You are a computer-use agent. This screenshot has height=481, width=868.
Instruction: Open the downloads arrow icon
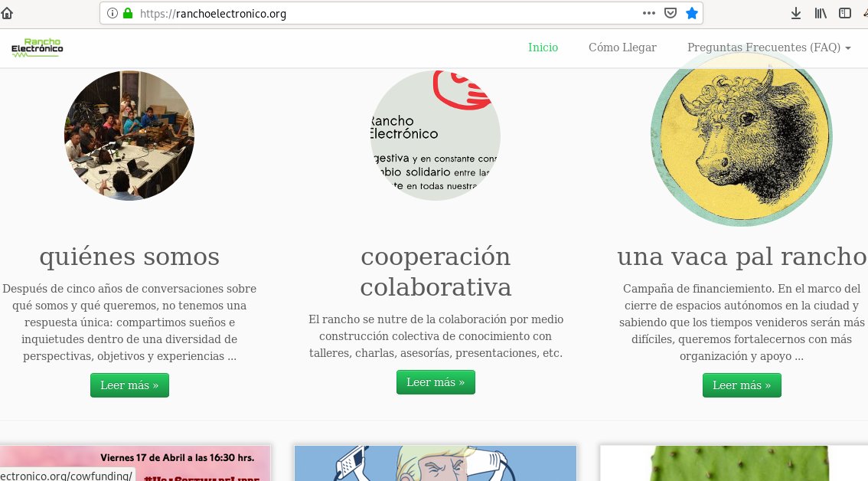pos(796,13)
